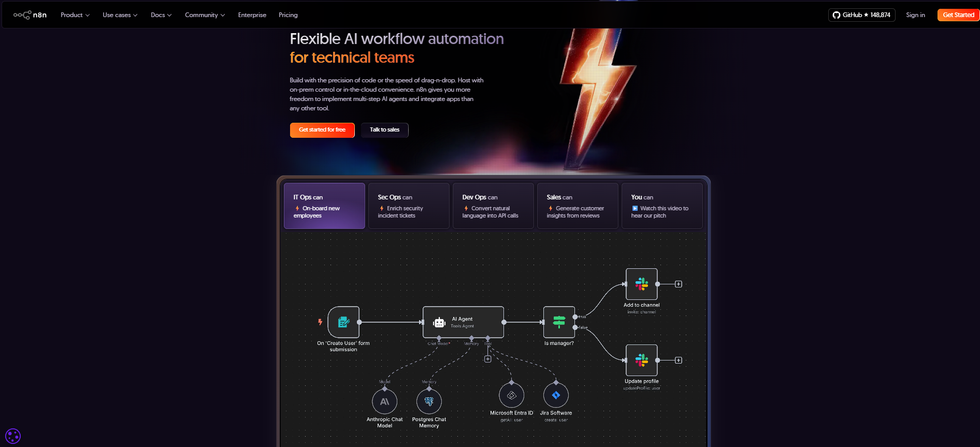Switch to the Sec Ops tab
This screenshot has height=447, width=980.
409,206
